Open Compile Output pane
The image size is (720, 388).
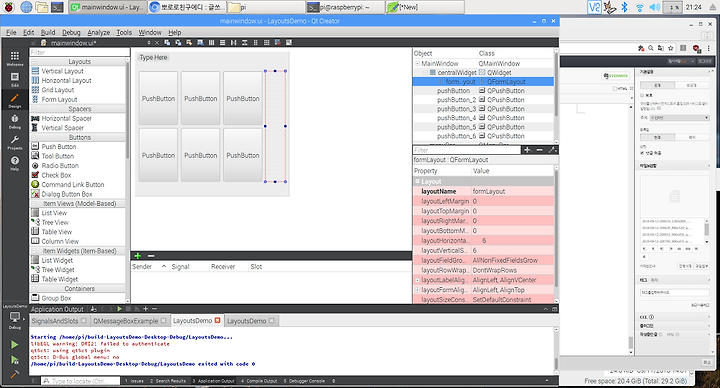pos(259,381)
